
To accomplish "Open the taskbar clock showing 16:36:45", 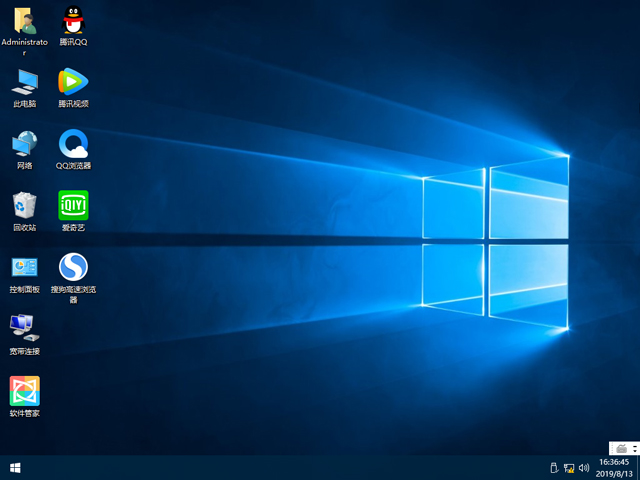I will pos(613,468).
